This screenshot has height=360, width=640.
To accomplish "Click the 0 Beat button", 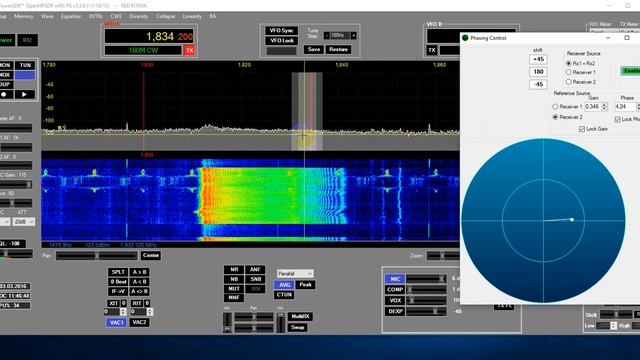I will point(118,282).
